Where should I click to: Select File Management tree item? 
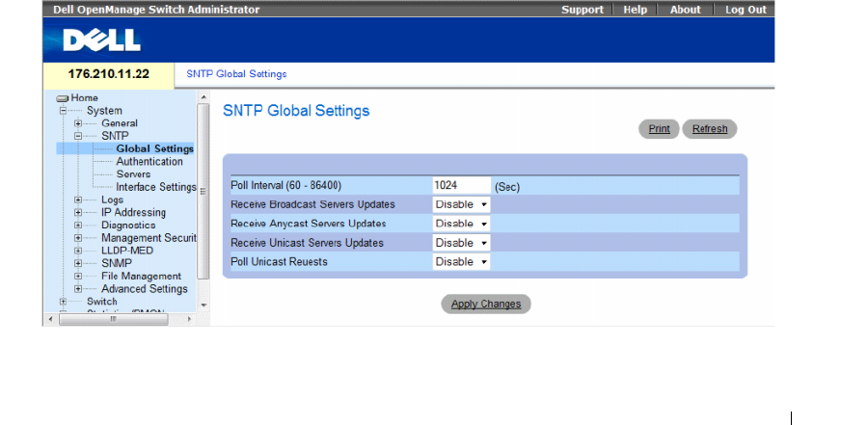point(141,277)
